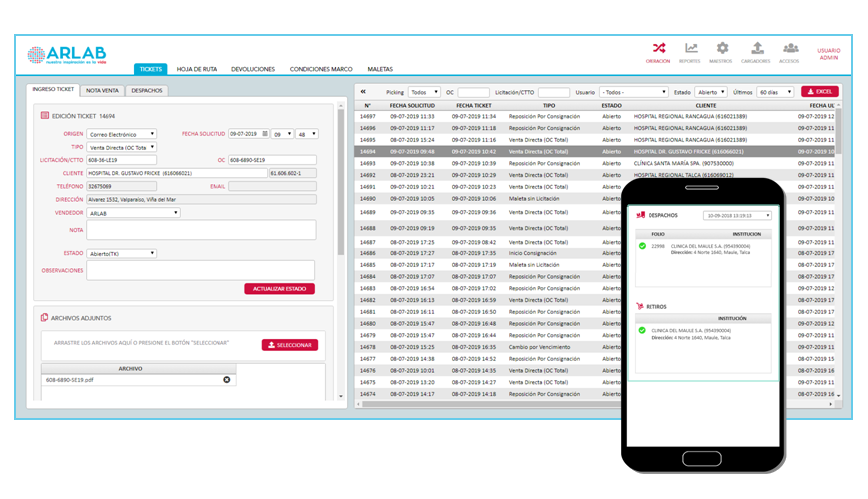The image size is (868, 499).
Task: Toggle green check on Retiros Clinica del Maule
Action: point(641,330)
